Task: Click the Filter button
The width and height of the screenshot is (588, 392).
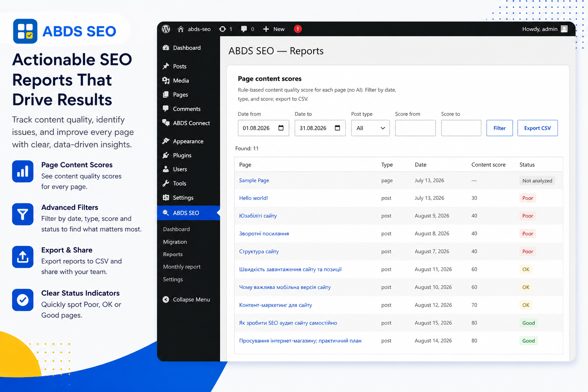Action: (x=500, y=128)
